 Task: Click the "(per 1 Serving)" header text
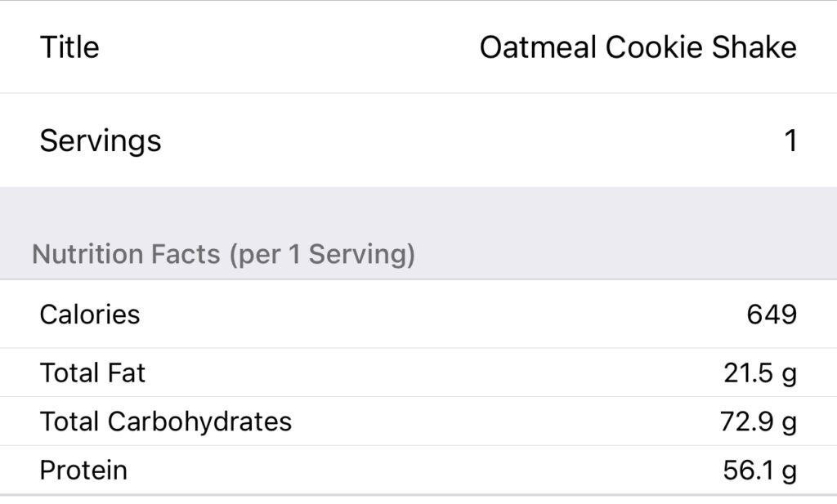pos(322,255)
